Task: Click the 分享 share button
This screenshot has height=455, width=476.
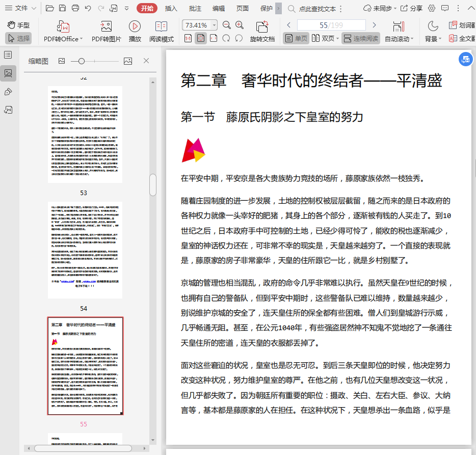Action: [x=412, y=8]
